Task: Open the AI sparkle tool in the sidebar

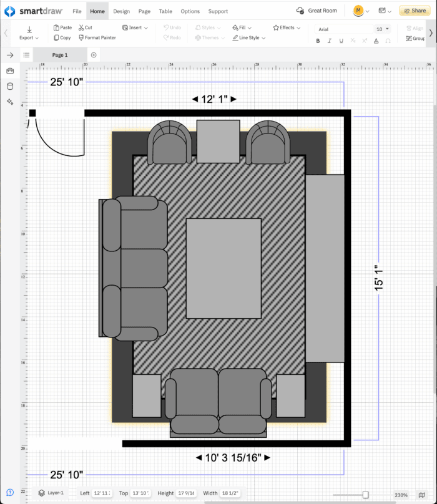Action: (x=10, y=102)
